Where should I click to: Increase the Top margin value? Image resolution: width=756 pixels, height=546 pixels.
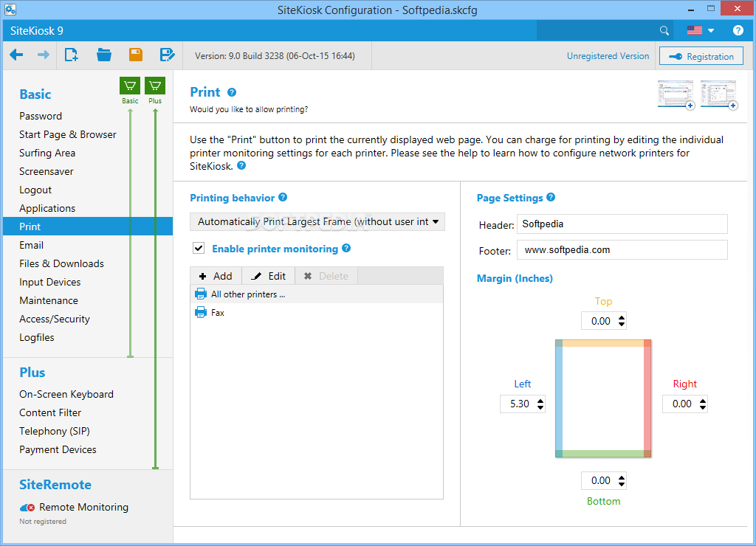pos(622,317)
